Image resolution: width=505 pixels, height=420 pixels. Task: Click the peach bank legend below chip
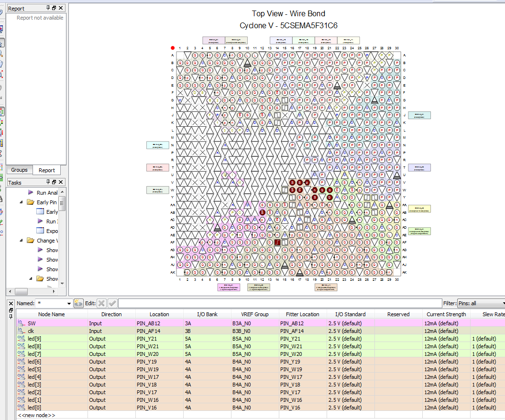326,287
